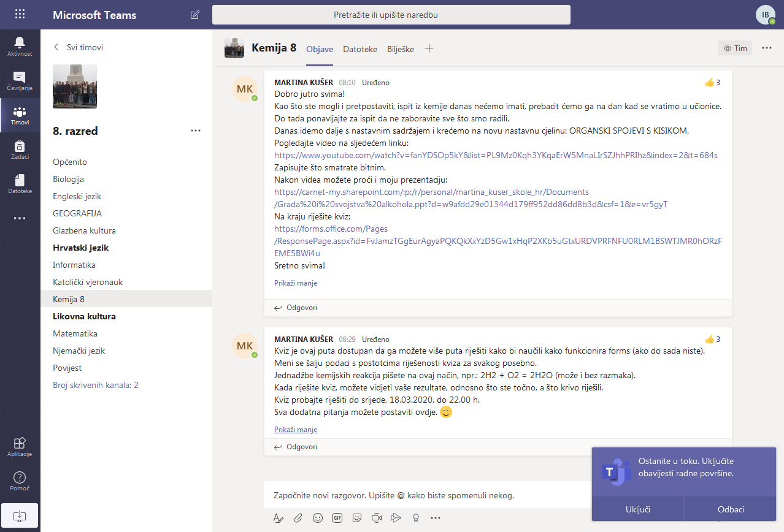Open Datoteke files in sidebar
Viewport: 784px width, 532px height.
pos(20,184)
